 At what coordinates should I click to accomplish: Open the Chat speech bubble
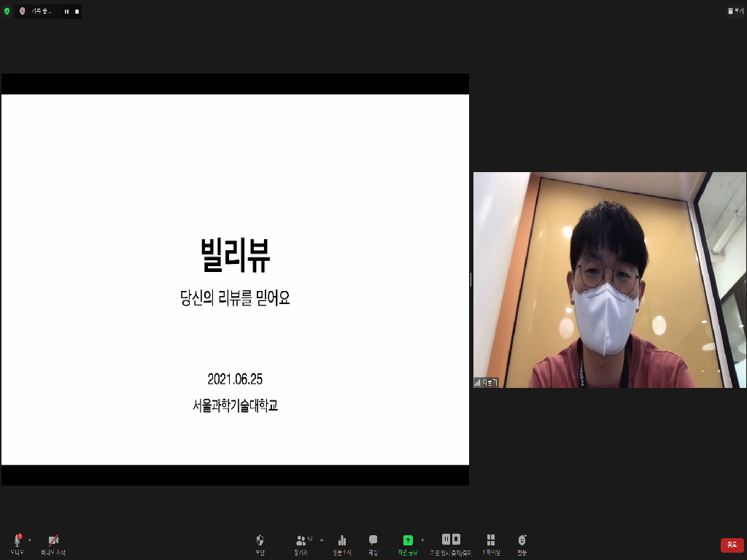[x=373, y=544]
